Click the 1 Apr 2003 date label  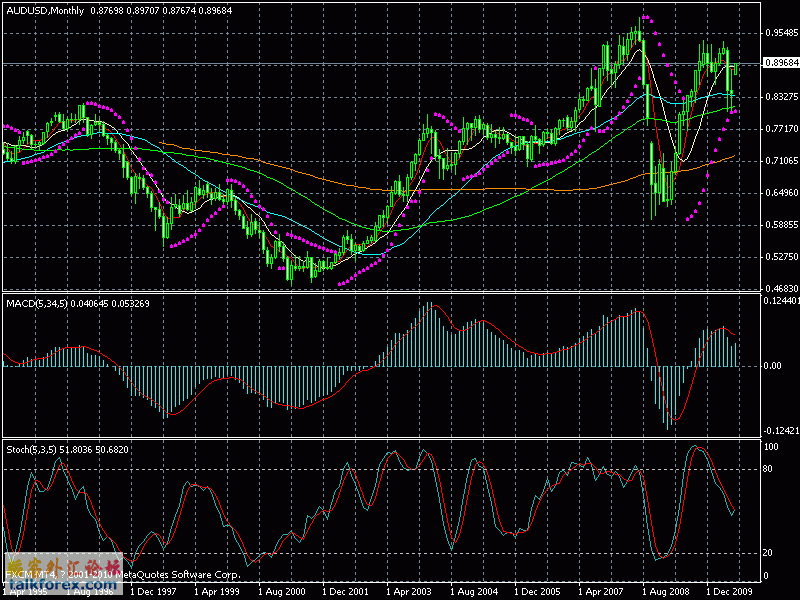(409, 592)
